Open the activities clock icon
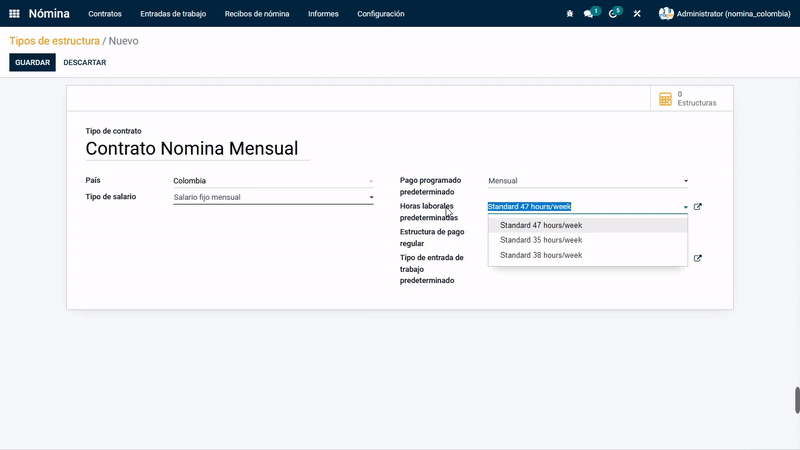The image size is (800, 450). click(613, 14)
